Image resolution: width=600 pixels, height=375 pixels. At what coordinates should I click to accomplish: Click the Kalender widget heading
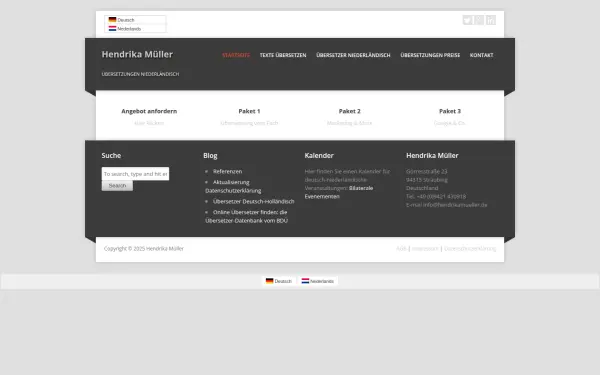point(319,155)
